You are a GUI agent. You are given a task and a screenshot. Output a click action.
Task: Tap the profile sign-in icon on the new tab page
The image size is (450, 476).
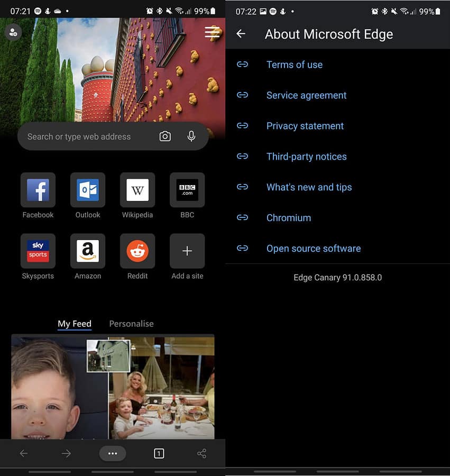[x=13, y=32]
